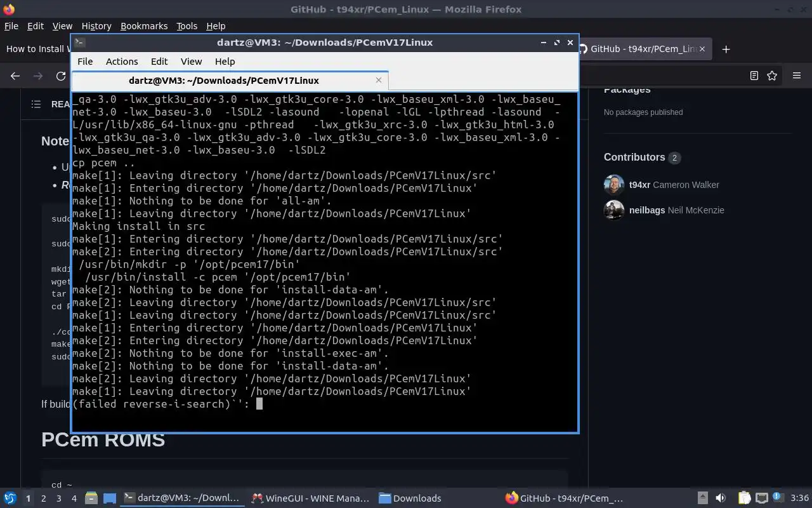Go forward with the Firefox forward arrow
Screen dimensions: 812x508
38,76
